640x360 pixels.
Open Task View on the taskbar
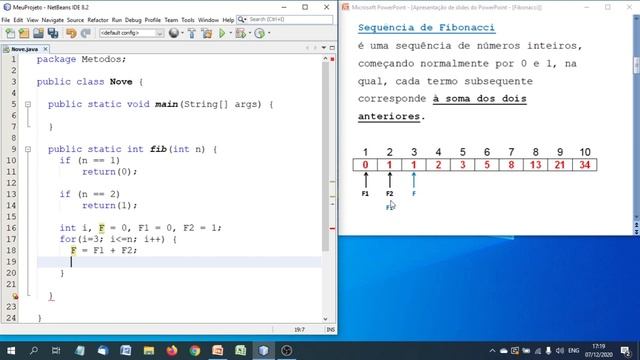click(x=56, y=351)
